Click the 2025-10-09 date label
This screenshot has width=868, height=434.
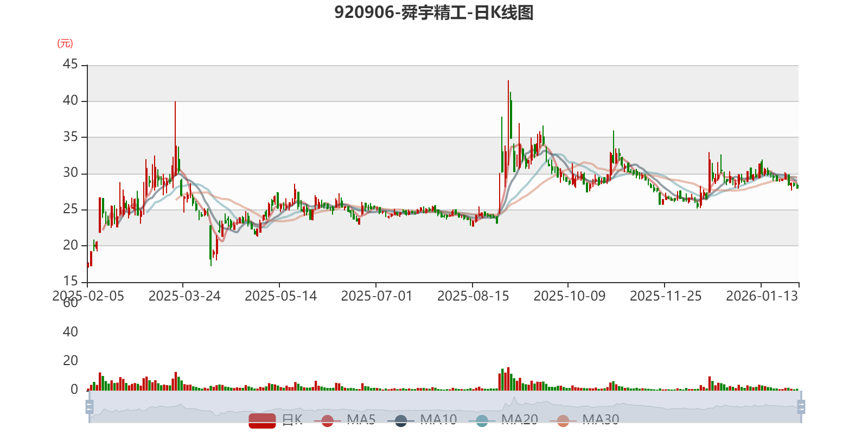570,296
